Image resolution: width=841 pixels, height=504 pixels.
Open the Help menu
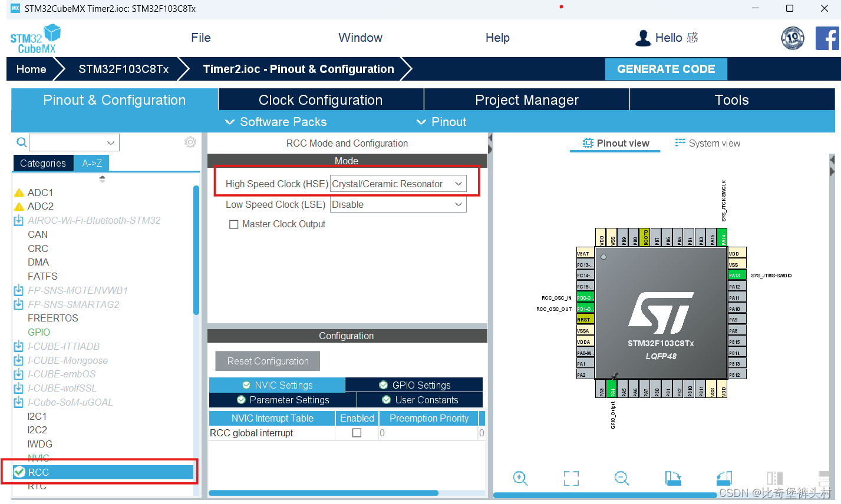tap(497, 38)
